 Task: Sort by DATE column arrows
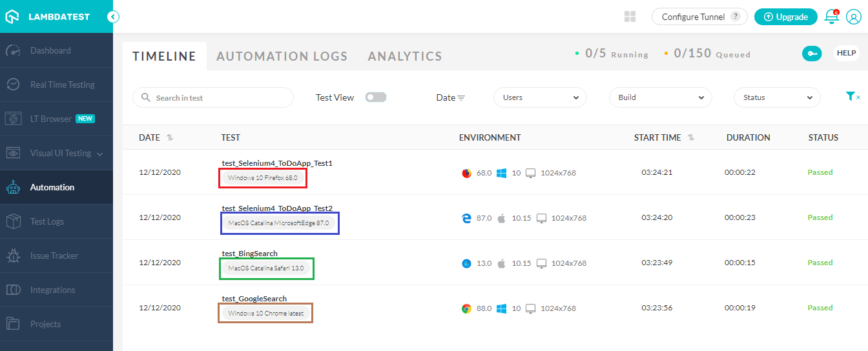tap(170, 137)
